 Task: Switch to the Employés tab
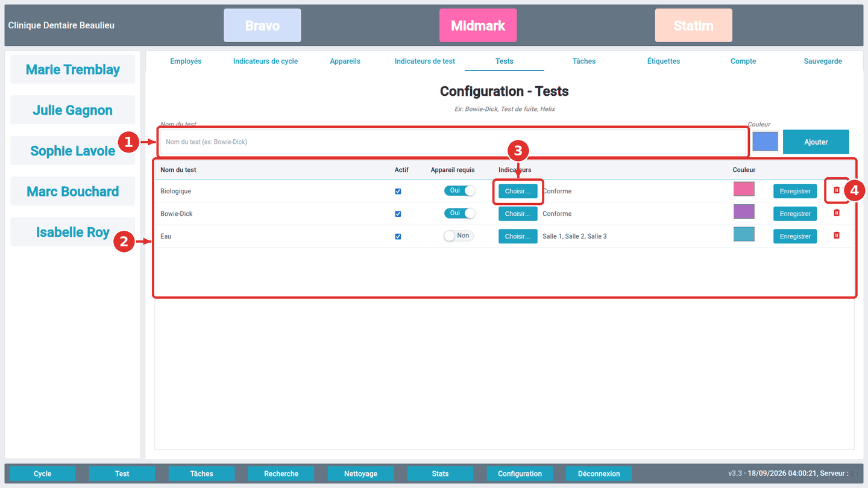(x=186, y=61)
